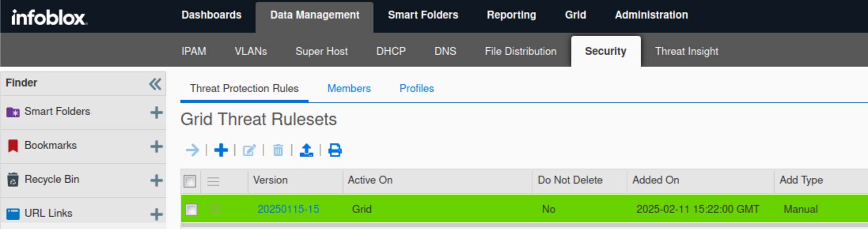
Task: Open the 20250115-15 ruleset link
Action: point(288,209)
